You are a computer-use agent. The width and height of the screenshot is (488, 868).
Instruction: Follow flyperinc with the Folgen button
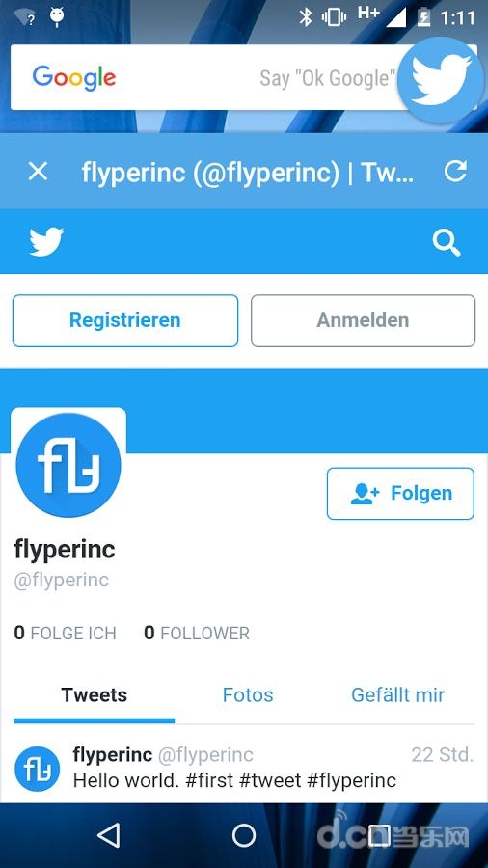tap(400, 493)
